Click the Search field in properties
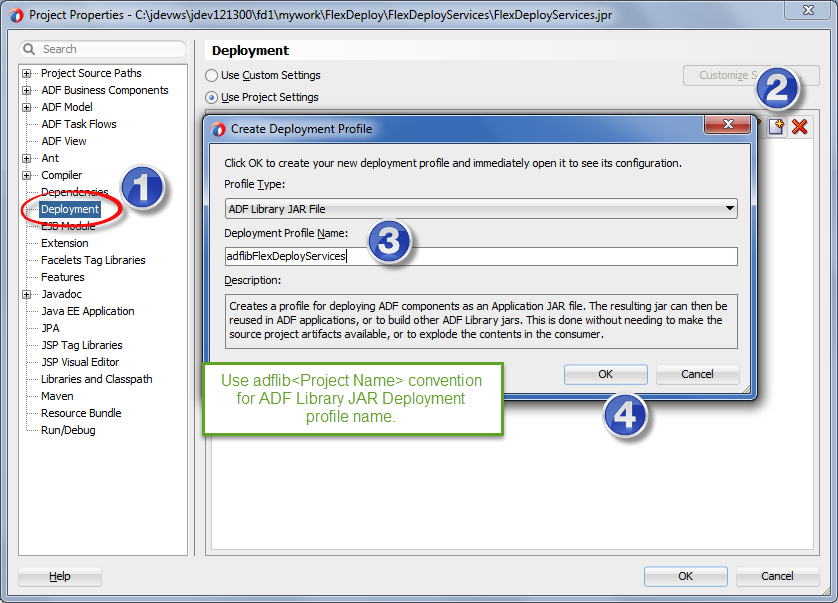The width and height of the screenshot is (838, 603). [104, 49]
